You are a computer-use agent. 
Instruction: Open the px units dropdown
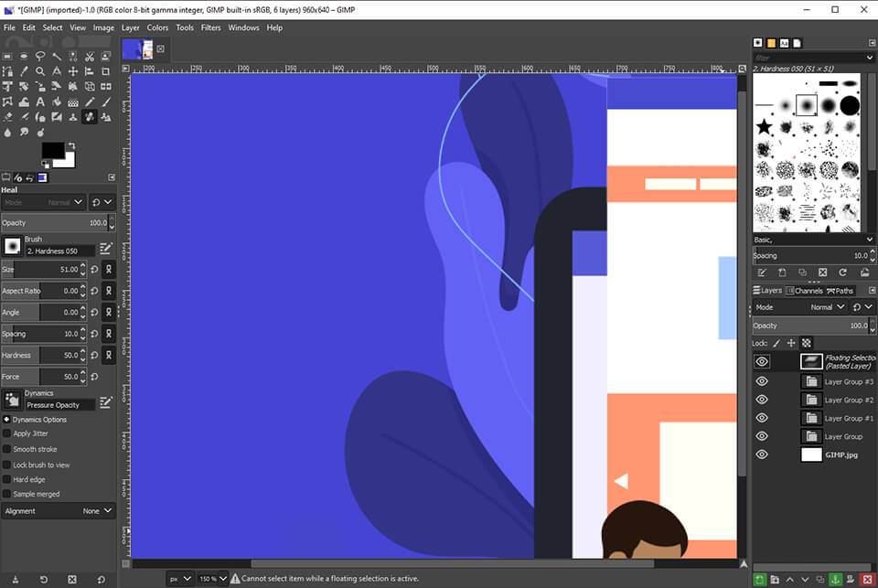point(180,579)
